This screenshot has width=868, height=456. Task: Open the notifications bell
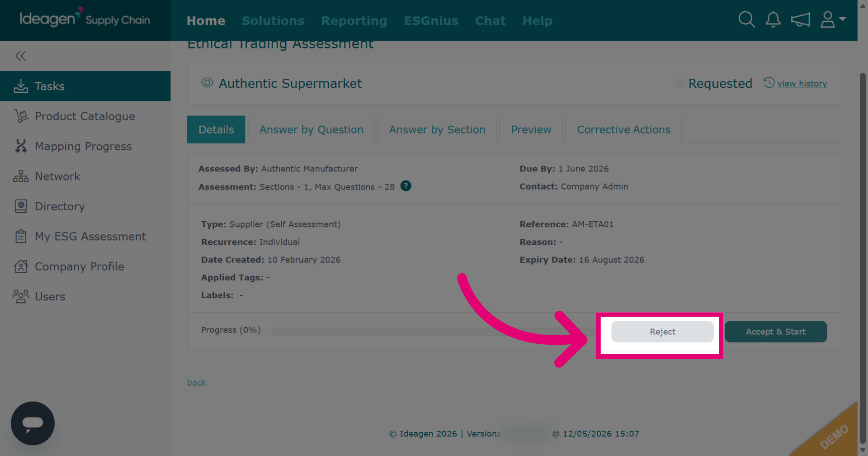click(x=773, y=20)
